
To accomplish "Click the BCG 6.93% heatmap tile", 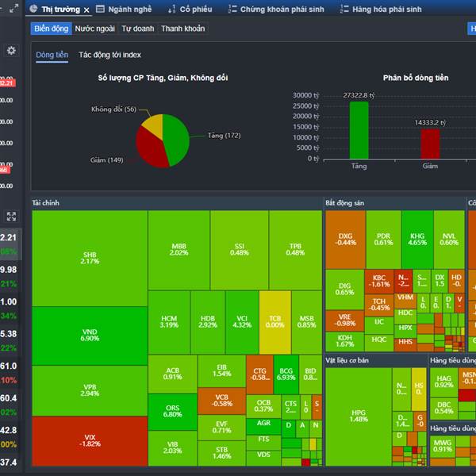I will (x=286, y=374).
